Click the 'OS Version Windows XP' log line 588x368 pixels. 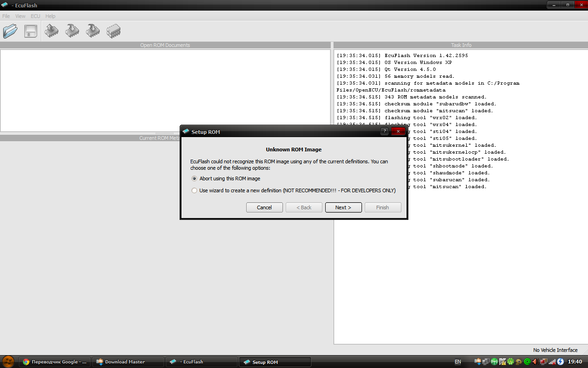pyautogui.click(x=394, y=63)
